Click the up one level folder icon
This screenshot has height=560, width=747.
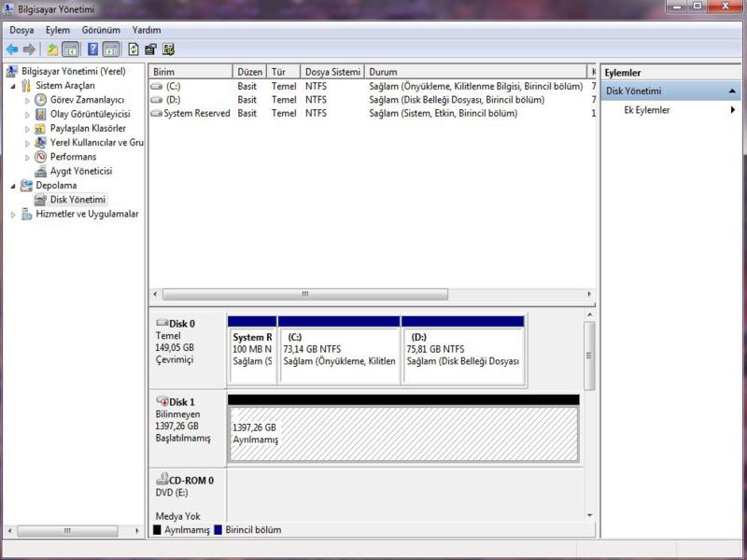click(x=52, y=49)
